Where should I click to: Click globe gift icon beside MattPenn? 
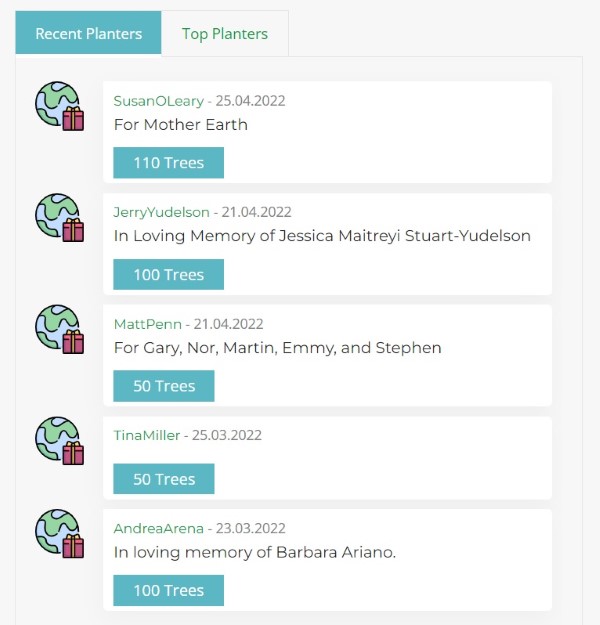click(x=60, y=330)
